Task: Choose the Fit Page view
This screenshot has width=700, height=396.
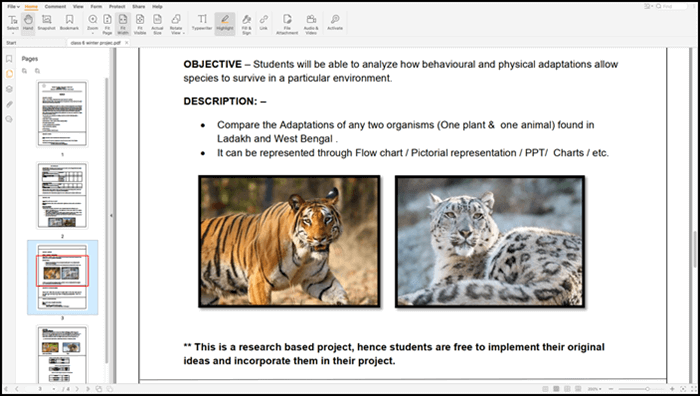Action: coord(107,24)
